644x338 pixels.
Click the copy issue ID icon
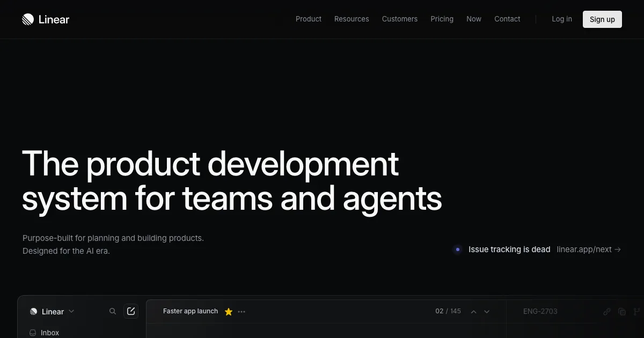click(622, 312)
